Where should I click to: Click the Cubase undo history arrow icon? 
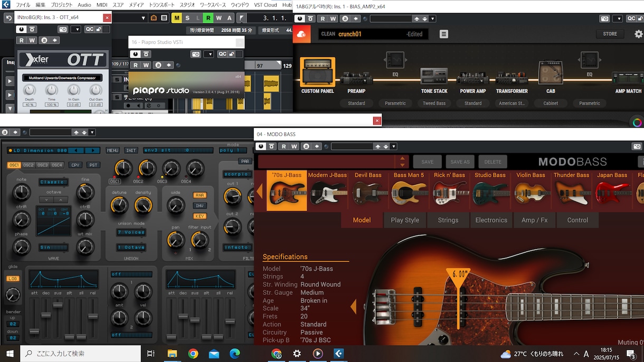coord(8,18)
